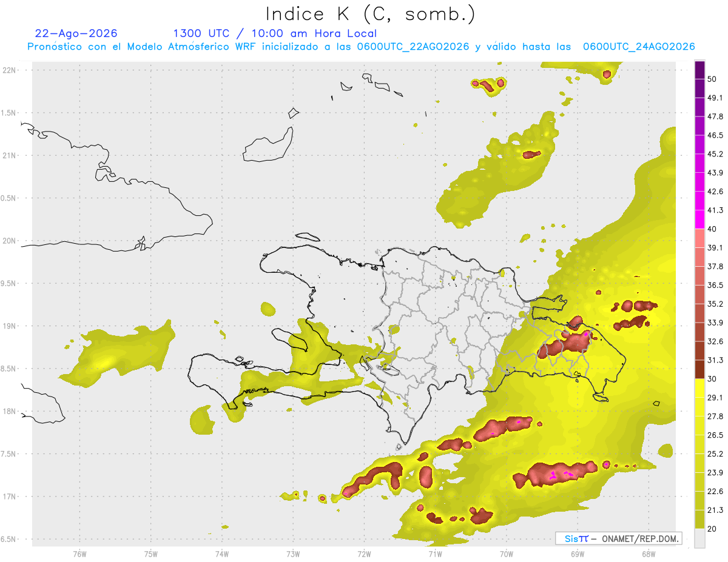Click the '71W' longitude axis label

[435, 554]
